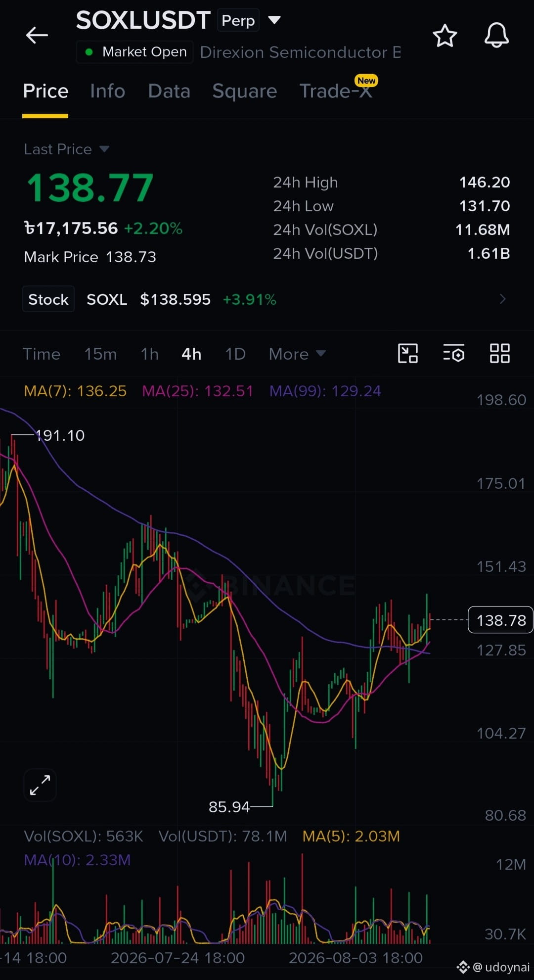Screen dimensions: 534x980
Task: Select the 1D timeframe
Action: (235, 354)
